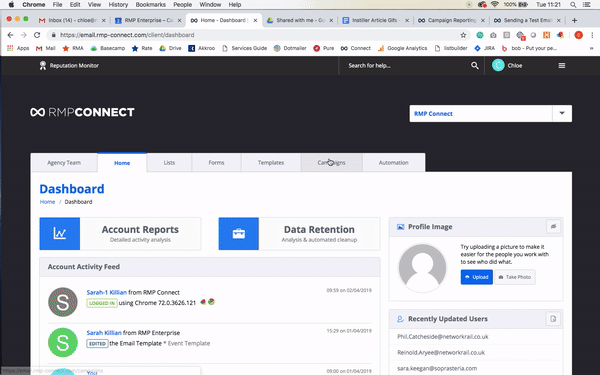Open a new browser tab with plus button

(x=574, y=20)
